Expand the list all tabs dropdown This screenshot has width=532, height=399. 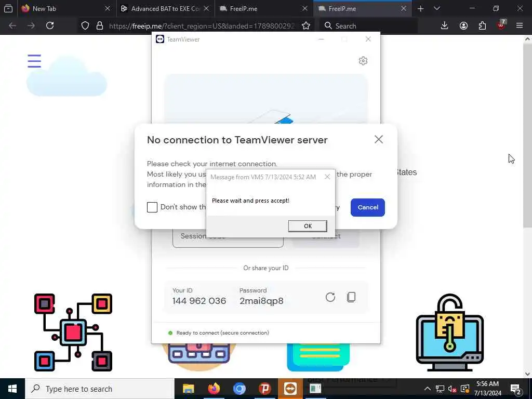[x=436, y=8]
